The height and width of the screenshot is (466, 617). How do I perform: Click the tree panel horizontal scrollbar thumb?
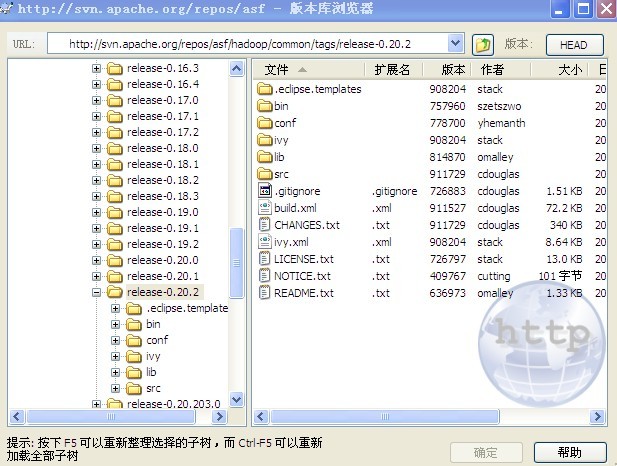click(x=111, y=416)
